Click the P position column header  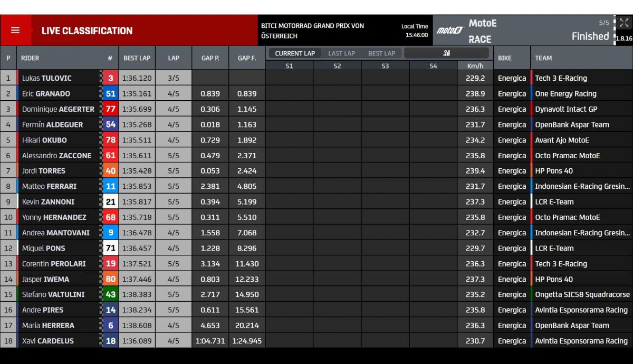pyautogui.click(x=8, y=58)
